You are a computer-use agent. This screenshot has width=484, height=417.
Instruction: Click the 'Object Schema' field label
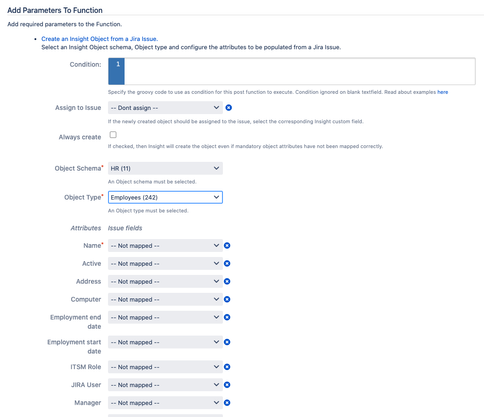[79, 168]
